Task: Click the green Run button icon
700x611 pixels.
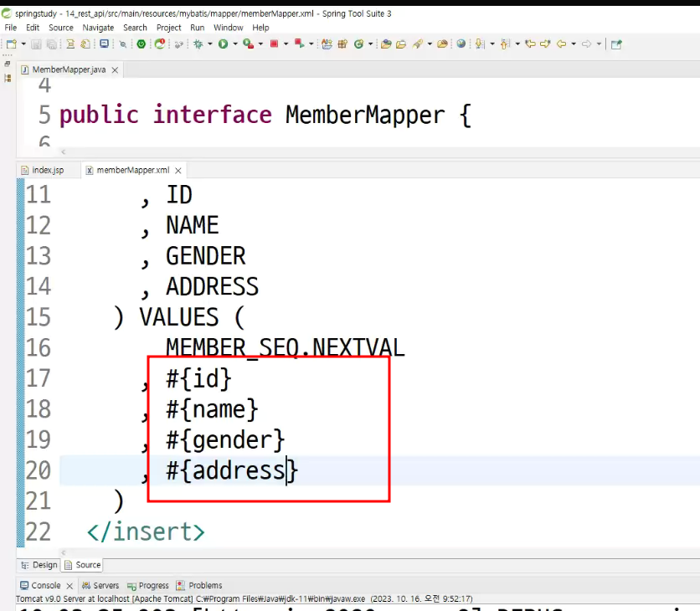Action: (224, 44)
